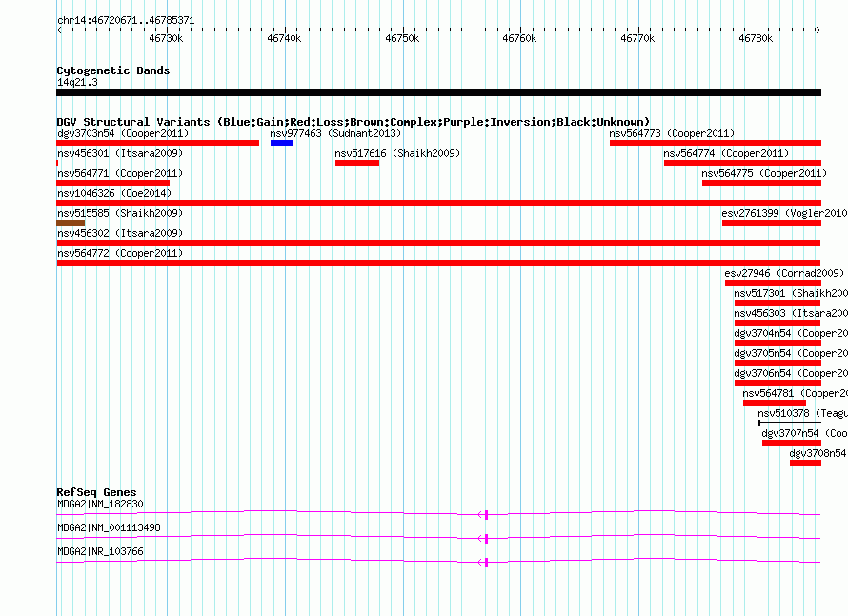
Task: Open MDGA2|NM_001113498 gene label
Action: 109,527
